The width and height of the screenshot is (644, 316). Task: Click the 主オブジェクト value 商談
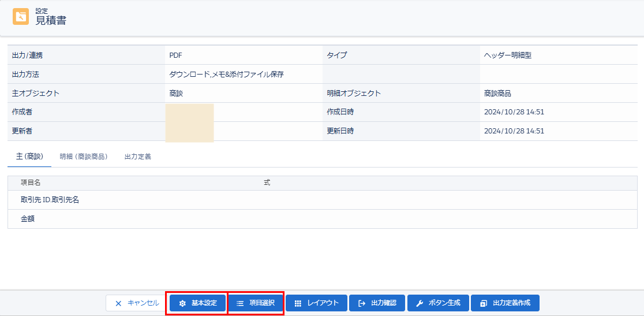coord(176,93)
